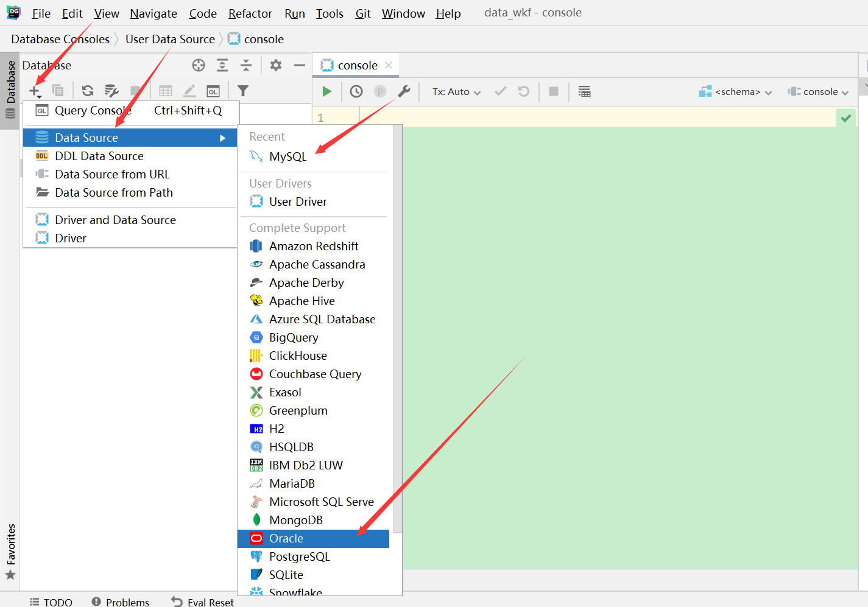The height and width of the screenshot is (607, 868).
Task: Open the Browse Query History clock icon
Action: [356, 91]
